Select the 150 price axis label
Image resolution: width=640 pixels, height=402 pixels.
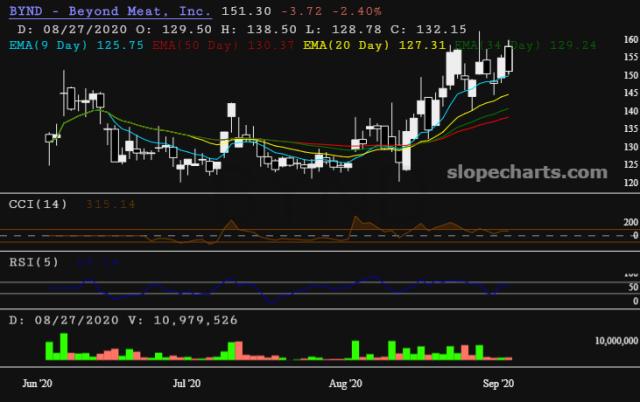tap(631, 76)
